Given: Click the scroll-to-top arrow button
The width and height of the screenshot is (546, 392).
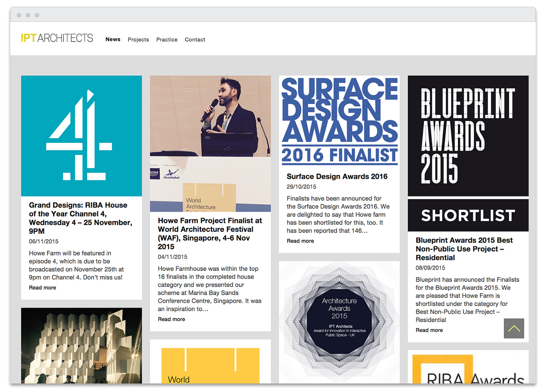Looking at the screenshot, I should [x=514, y=328].
